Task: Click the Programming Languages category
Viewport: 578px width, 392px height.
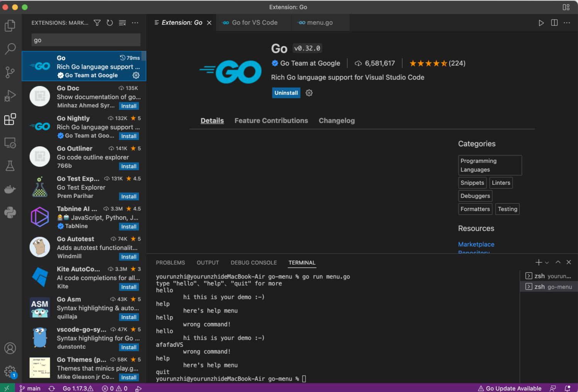Action: [x=490, y=165]
